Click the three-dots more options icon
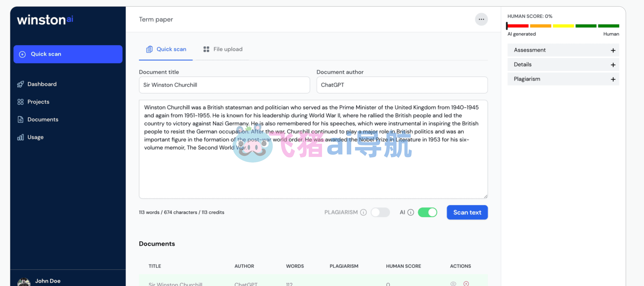Screen dimensions: 644x286 coord(481,19)
